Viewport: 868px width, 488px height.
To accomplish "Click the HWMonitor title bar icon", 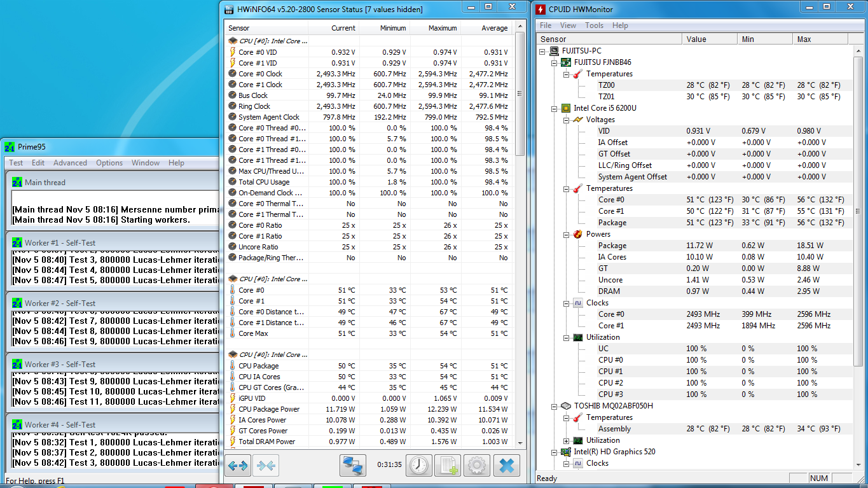I will 541,10.
